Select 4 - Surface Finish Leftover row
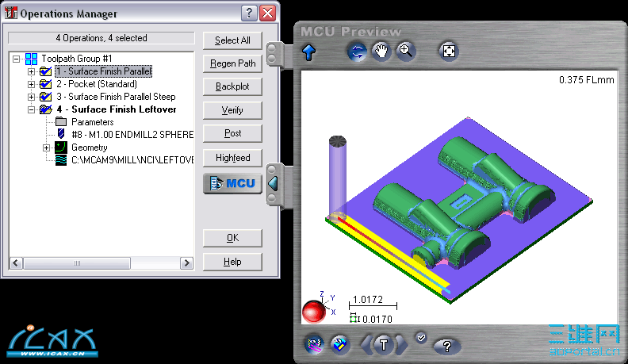 [117, 109]
